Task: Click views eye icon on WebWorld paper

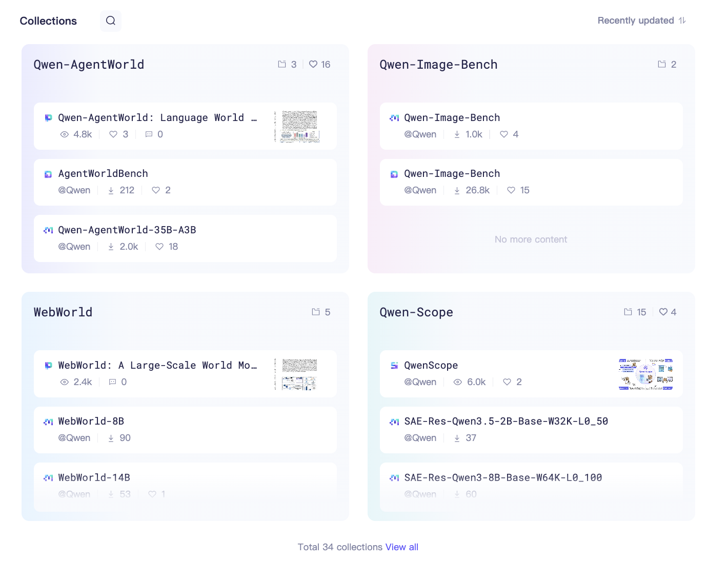Action: click(65, 382)
